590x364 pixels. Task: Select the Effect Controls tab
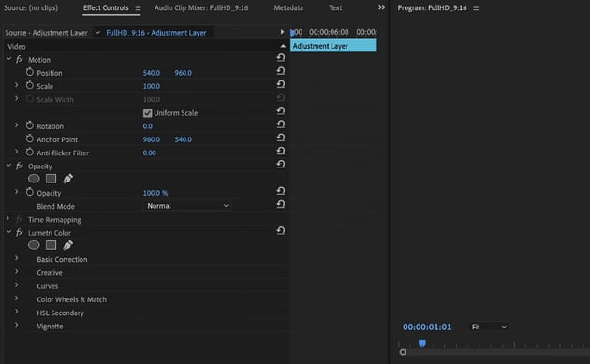click(106, 7)
